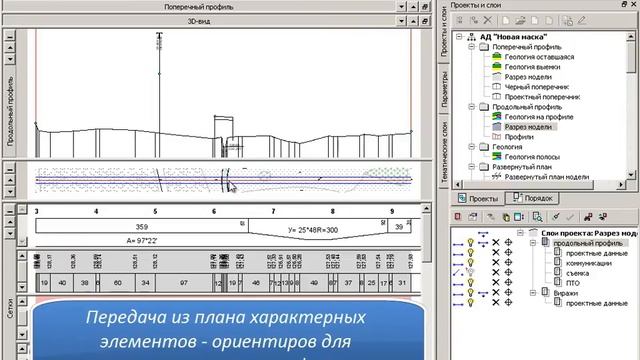Image resolution: width=640 pixels, height=360 pixels.
Task: Click the down arrow of the projects tree scrollbar
Action: pyautogui.click(x=631, y=174)
